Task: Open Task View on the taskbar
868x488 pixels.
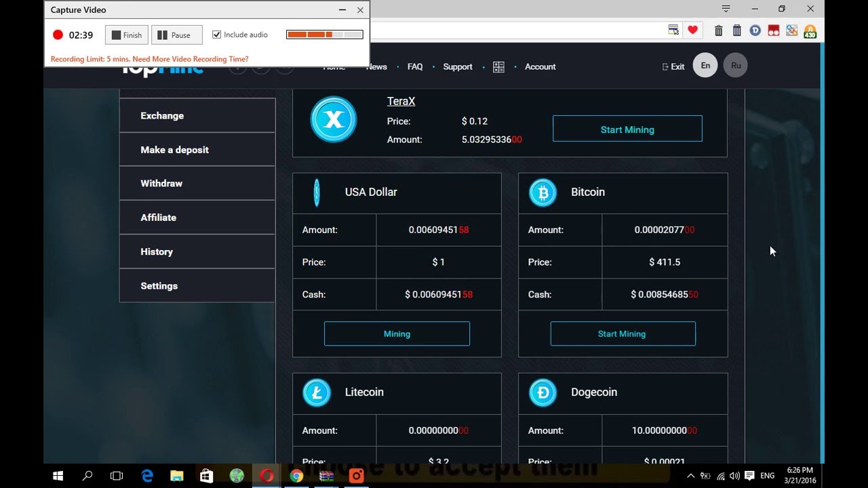Action: coord(117,476)
